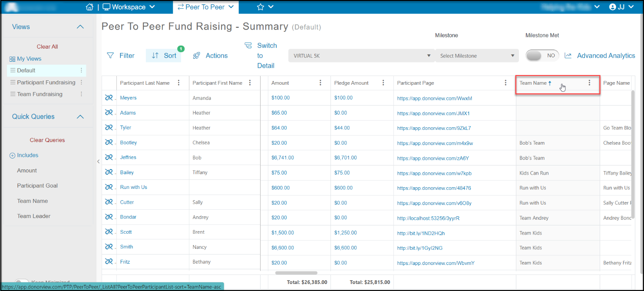Open options for Team Fundraising view
The image size is (644, 291).
(81, 94)
